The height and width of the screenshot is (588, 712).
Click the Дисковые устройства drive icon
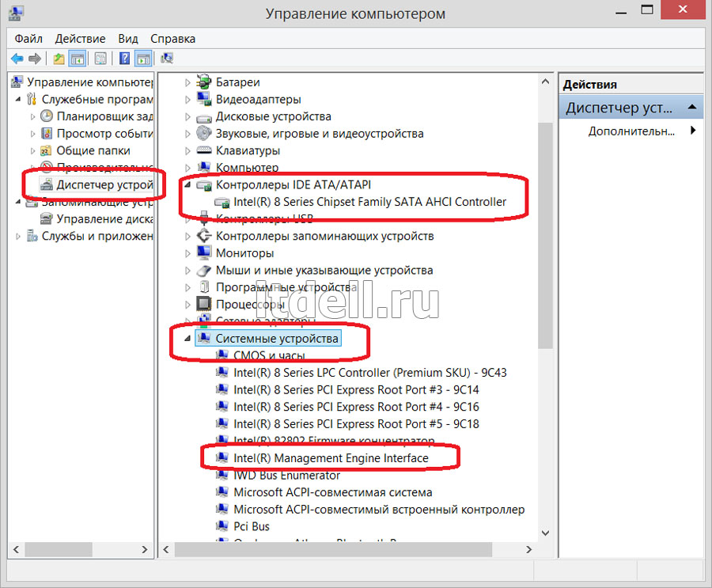pos(204,117)
